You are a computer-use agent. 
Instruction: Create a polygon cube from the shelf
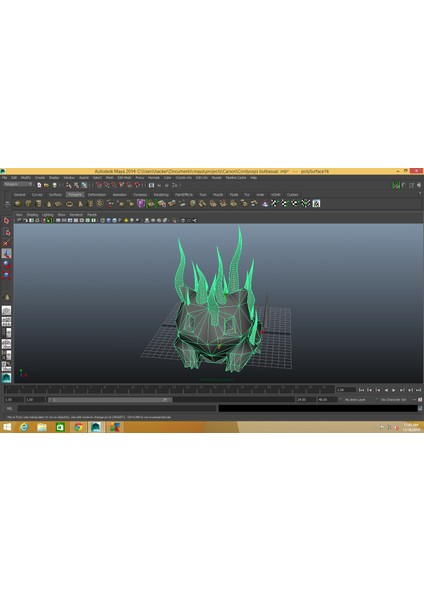[28, 204]
